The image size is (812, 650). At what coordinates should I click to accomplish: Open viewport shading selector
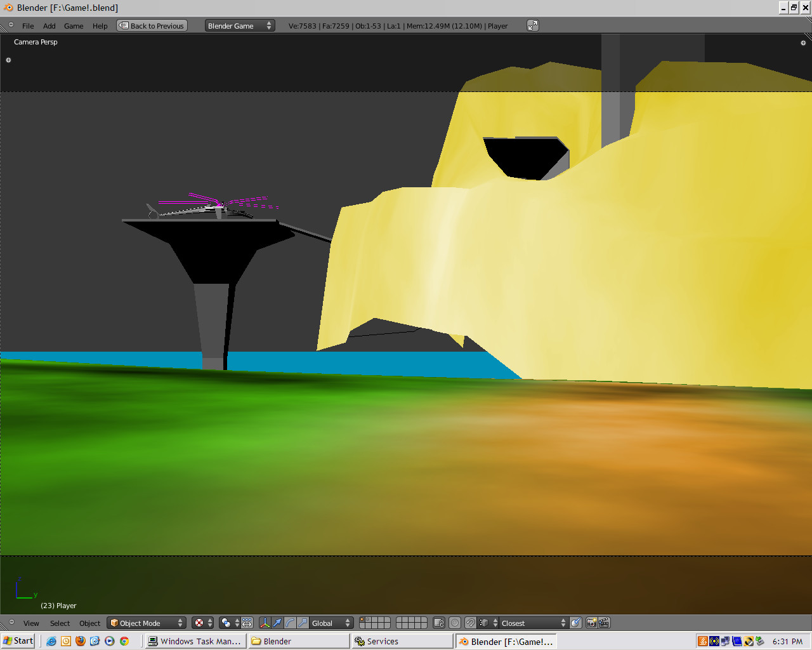(x=204, y=623)
